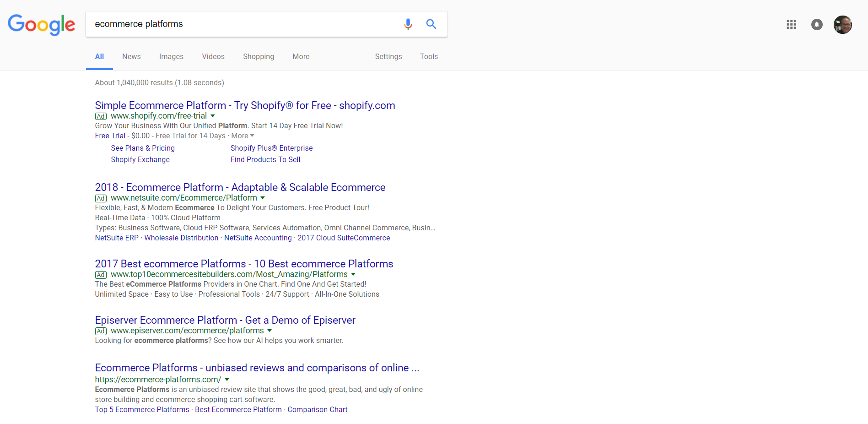Open Ecommerce Platforms unbiased reviews result
This screenshot has width=868, height=424.
tap(257, 368)
